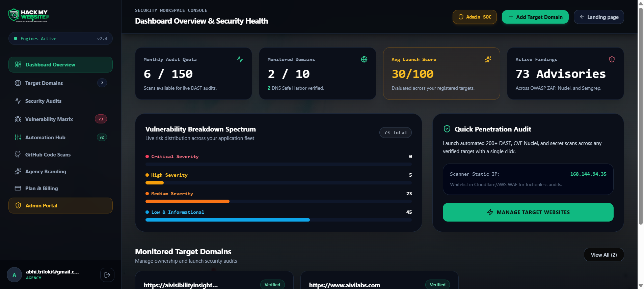Image resolution: width=644 pixels, height=289 pixels.
Task: Click pulse icon on Monthly Audit Quota card
Action: tap(240, 59)
